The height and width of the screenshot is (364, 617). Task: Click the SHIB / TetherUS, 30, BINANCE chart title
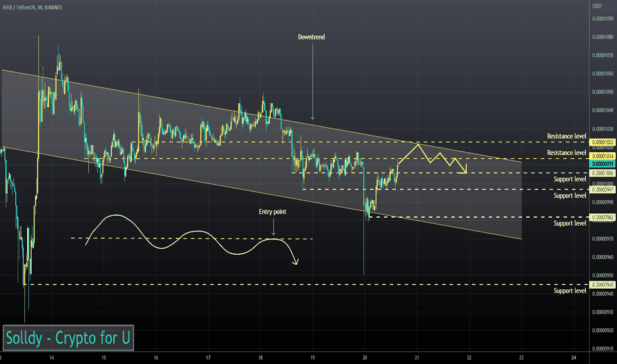(32, 7)
